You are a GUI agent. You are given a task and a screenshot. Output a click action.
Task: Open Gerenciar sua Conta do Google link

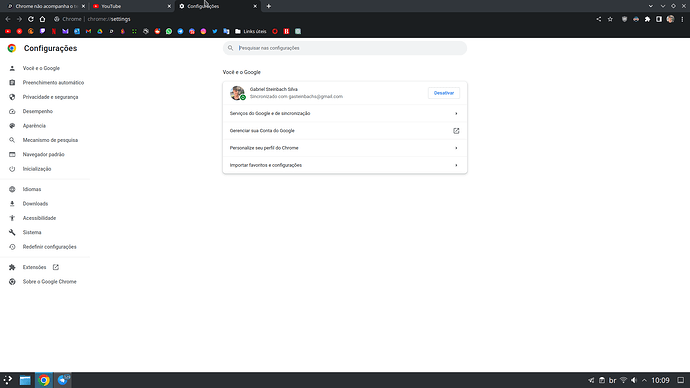click(x=345, y=131)
